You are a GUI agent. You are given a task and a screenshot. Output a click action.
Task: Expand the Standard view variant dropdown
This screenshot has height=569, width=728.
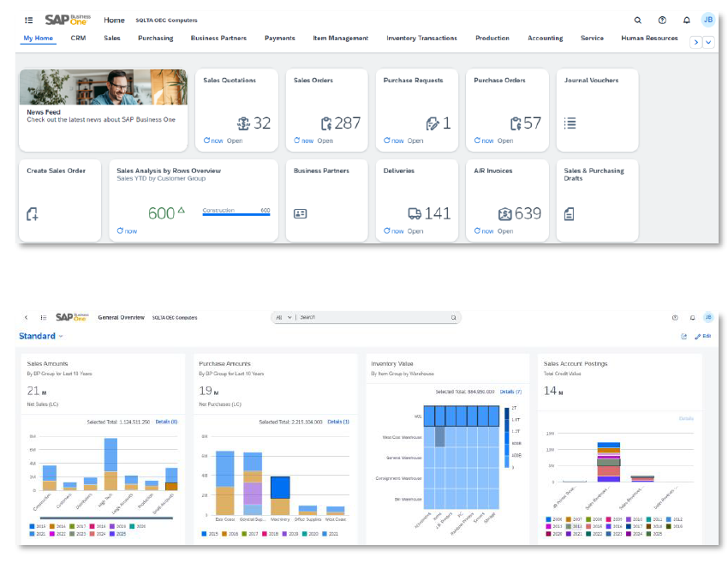pyautogui.click(x=63, y=336)
